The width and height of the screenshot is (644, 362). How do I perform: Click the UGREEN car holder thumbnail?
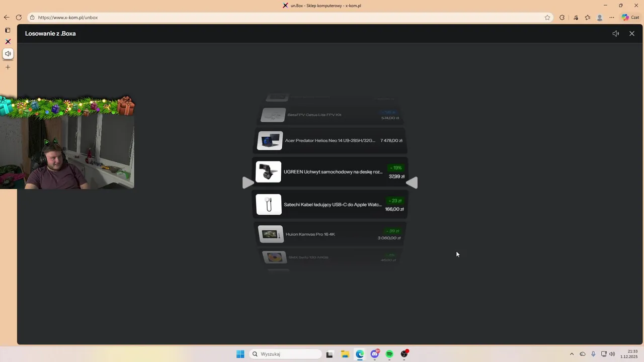click(x=268, y=172)
